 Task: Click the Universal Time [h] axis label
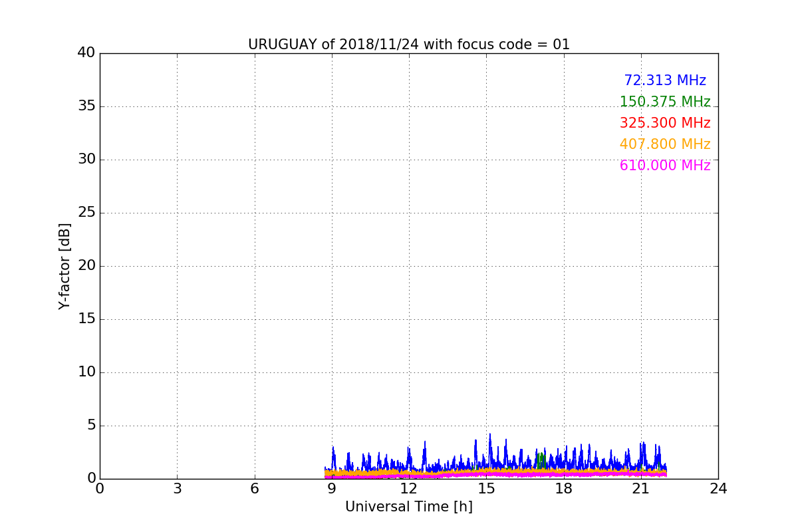click(409, 507)
